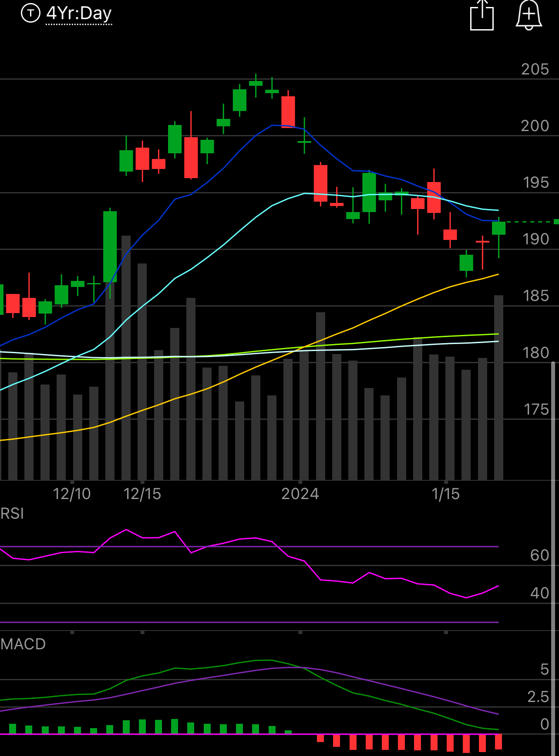The image size is (559, 756).
Task: Tap the MACD 5 scale label
Action: coord(544,669)
